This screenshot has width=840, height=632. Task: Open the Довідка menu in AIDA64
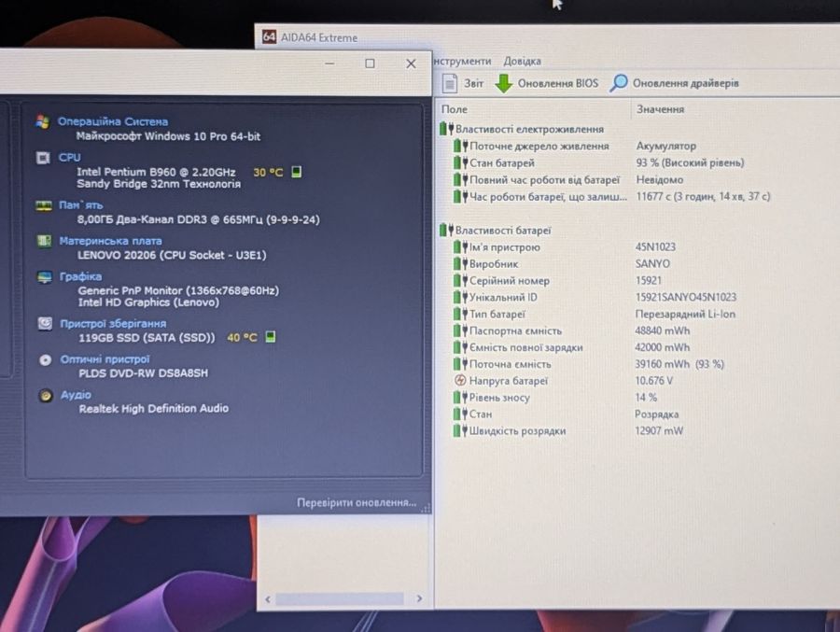[522, 61]
